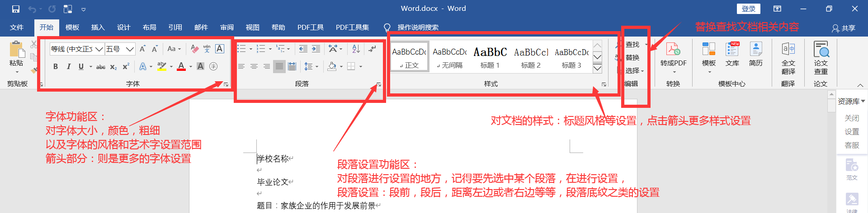868x213 pixels.
Task: Click the Paste clipboard icon
Action: click(17, 50)
